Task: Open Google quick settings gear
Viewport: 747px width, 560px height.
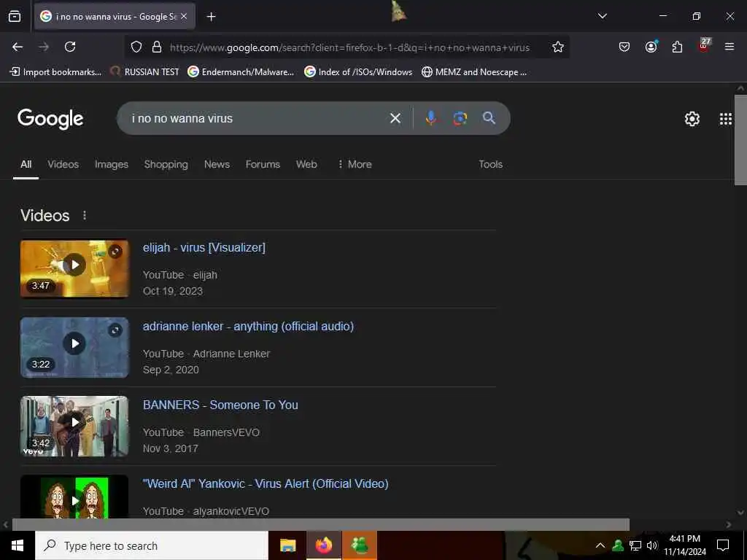Action: pyautogui.click(x=692, y=119)
